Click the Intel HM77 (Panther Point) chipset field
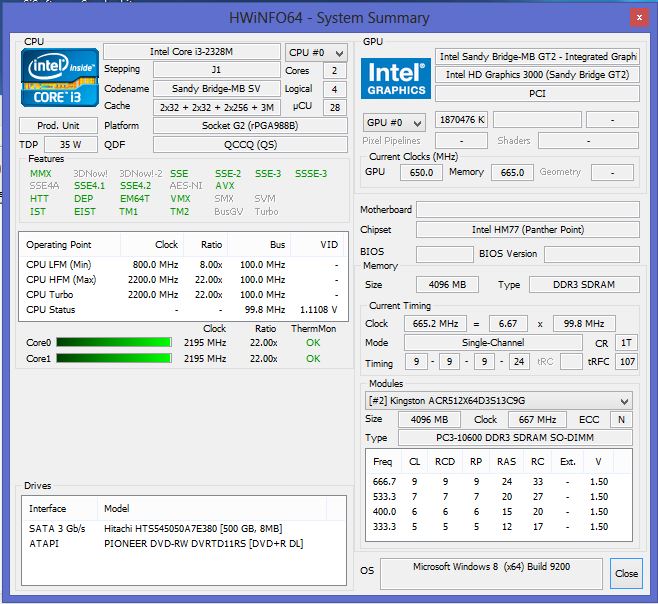 click(x=528, y=230)
